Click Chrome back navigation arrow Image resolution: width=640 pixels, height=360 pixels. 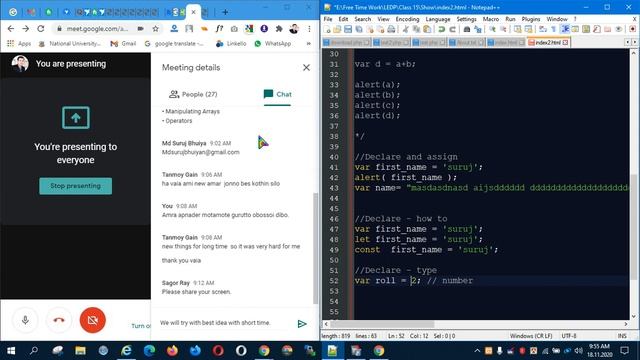[11, 29]
